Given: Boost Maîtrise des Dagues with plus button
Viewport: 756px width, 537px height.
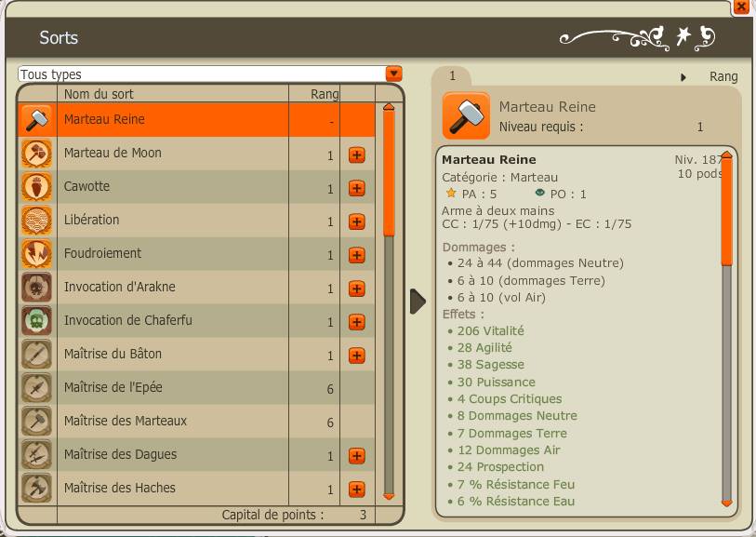Looking at the screenshot, I should pyautogui.click(x=357, y=456).
